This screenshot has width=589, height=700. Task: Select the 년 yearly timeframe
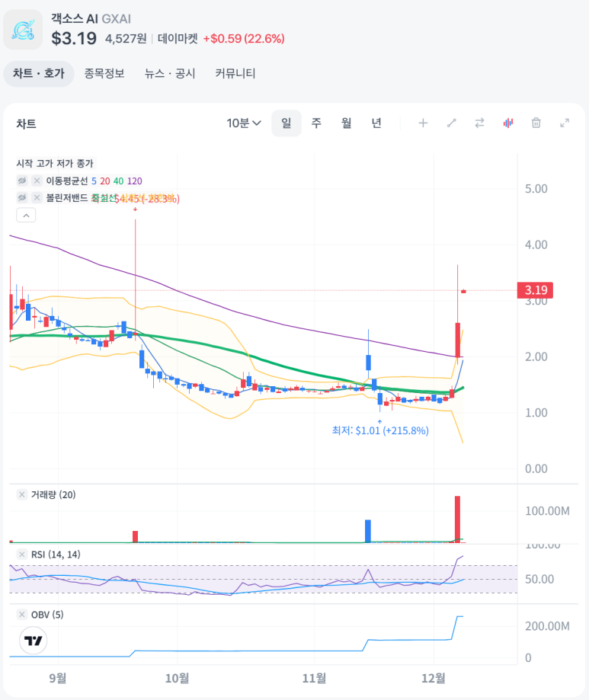(376, 123)
